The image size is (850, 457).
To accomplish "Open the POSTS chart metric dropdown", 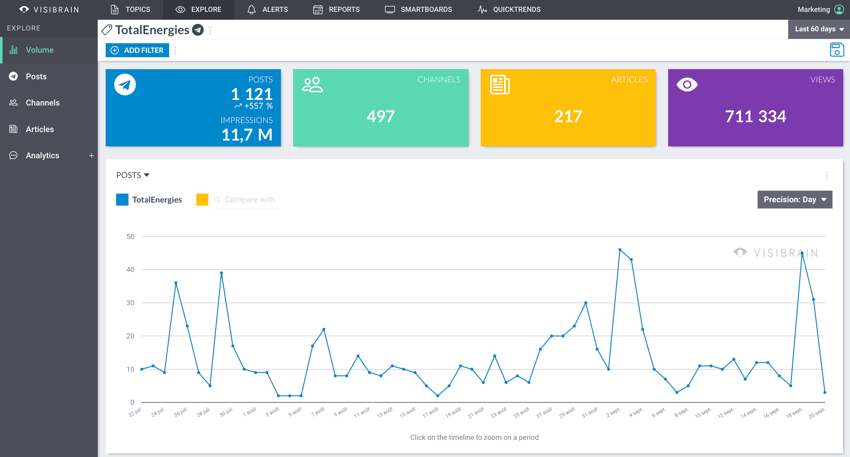I will click(x=132, y=175).
